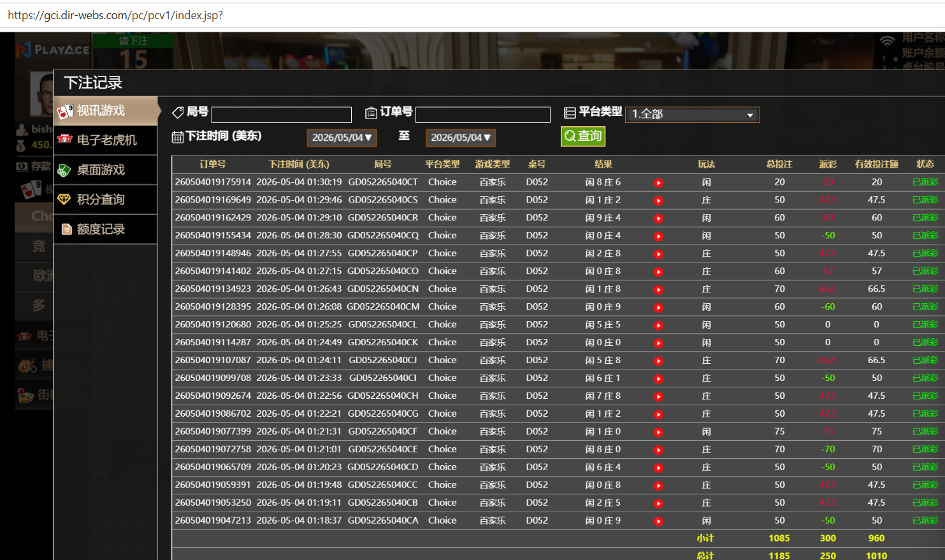This screenshot has width=945, height=560.
Task: Play video for order 260504019141402
Action: [658, 272]
